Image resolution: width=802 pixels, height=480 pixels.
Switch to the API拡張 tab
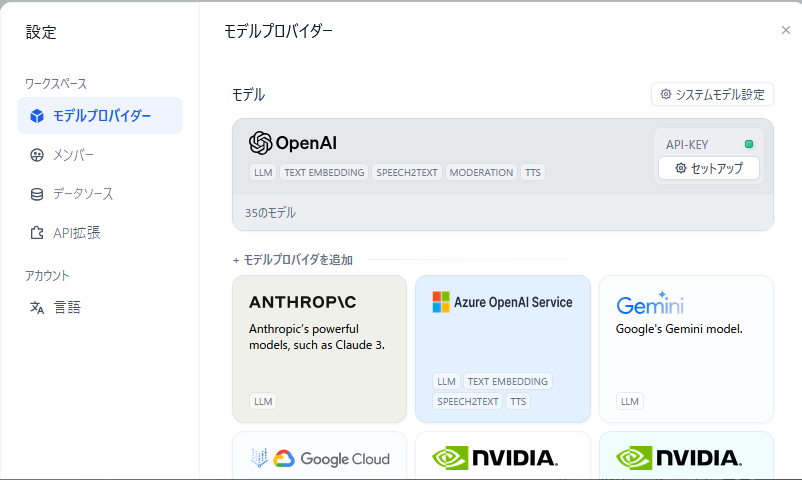coord(77,233)
